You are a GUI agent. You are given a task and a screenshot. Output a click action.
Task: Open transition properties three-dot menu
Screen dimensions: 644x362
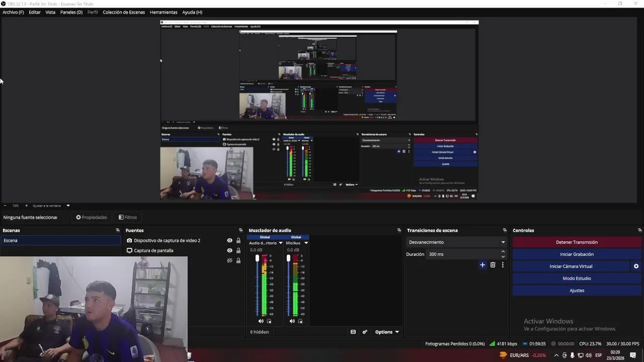502,265
